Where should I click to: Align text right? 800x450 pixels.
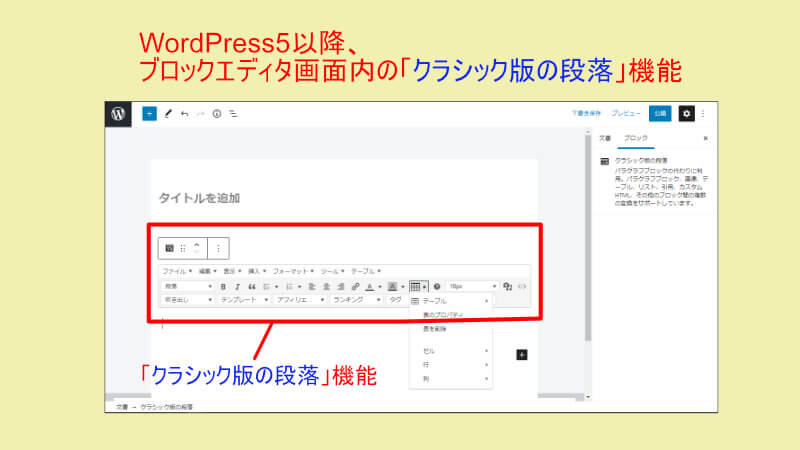coord(341,287)
